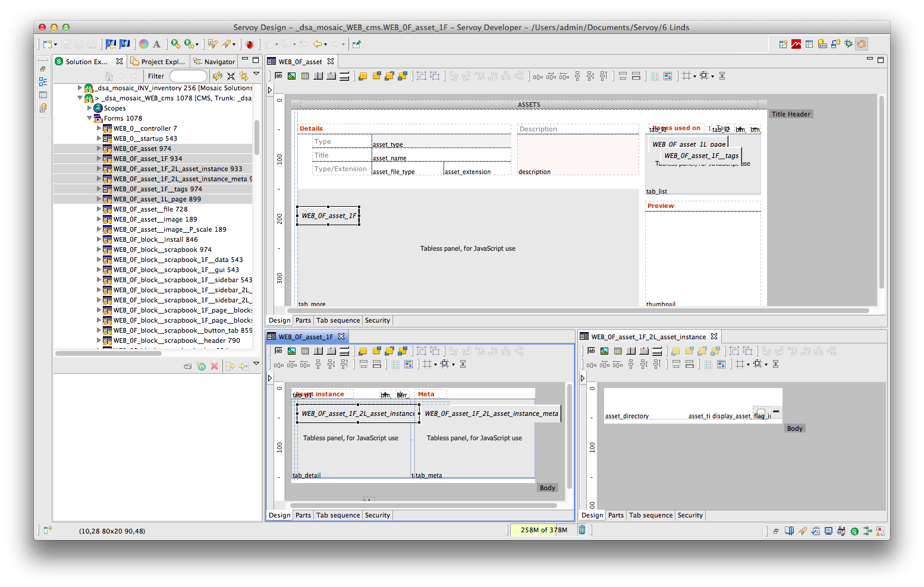Screen dimensions: 924x587
Task: Click collapse all icon in Solution Explorer
Action: [x=231, y=76]
